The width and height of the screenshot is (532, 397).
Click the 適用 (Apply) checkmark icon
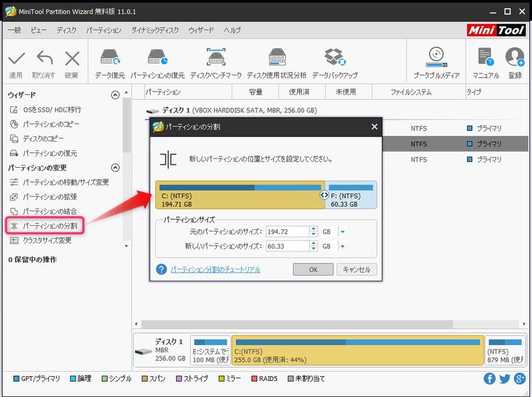pos(16,58)
